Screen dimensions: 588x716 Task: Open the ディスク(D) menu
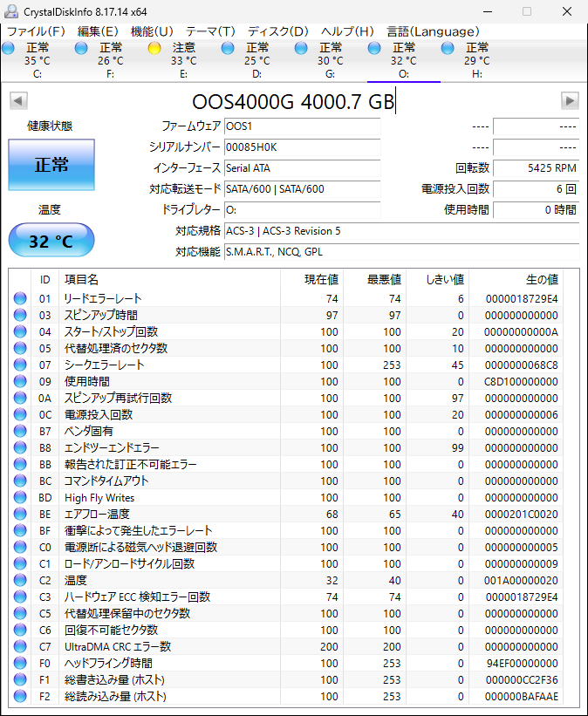277,31
